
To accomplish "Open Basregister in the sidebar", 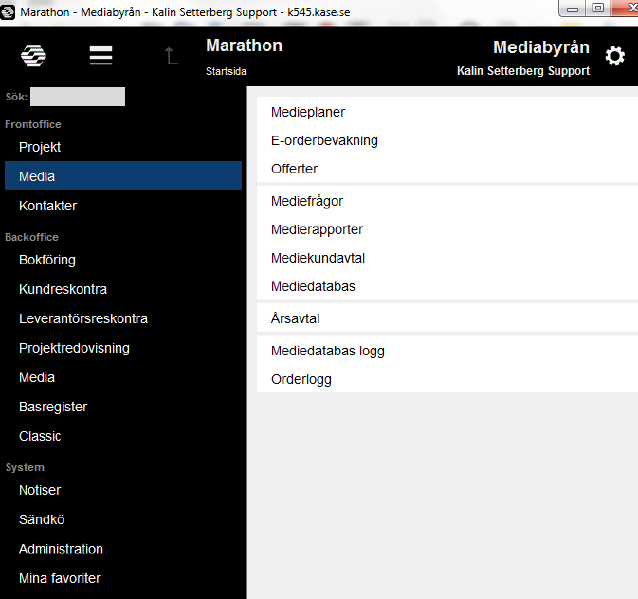I will click(x=53, y=407).
